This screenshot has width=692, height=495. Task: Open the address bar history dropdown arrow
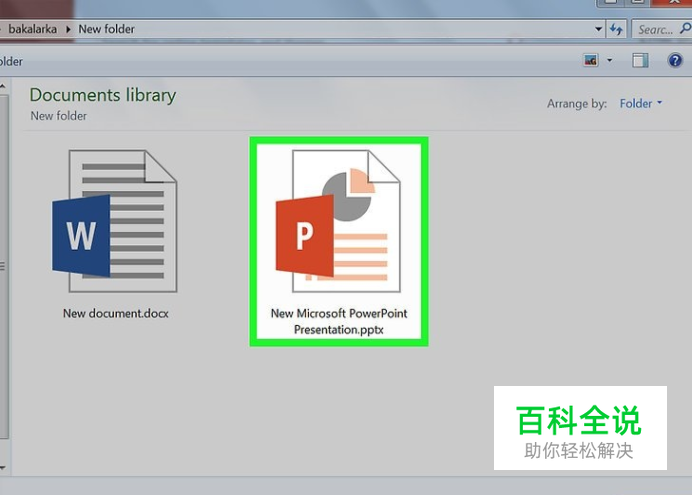tap(598, 30)
